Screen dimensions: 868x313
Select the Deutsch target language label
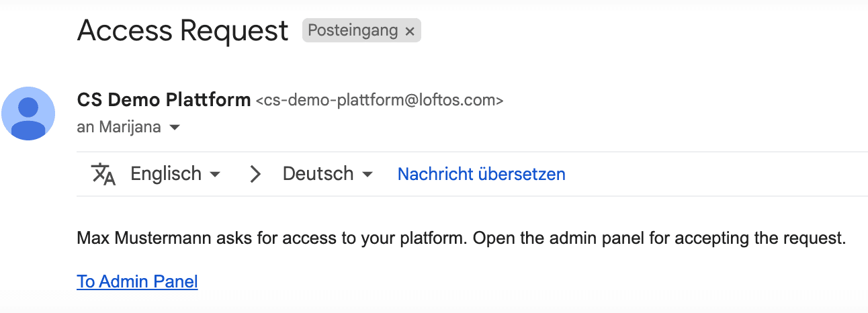(318, 174)
